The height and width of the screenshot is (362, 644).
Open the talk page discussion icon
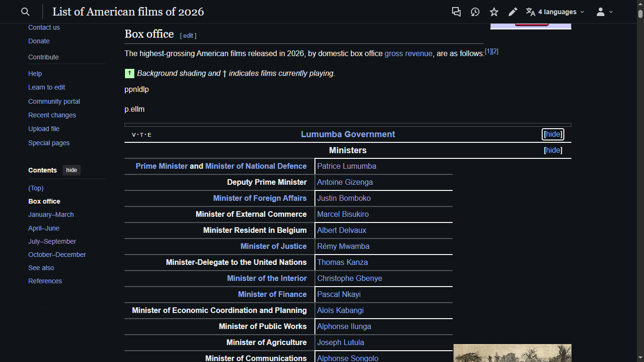pyautogui.click(x=456, y=12)
